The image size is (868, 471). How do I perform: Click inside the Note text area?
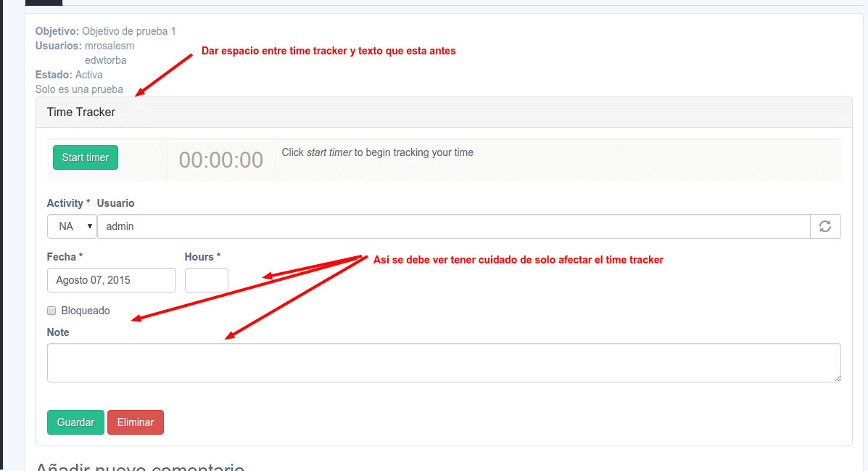443,362
